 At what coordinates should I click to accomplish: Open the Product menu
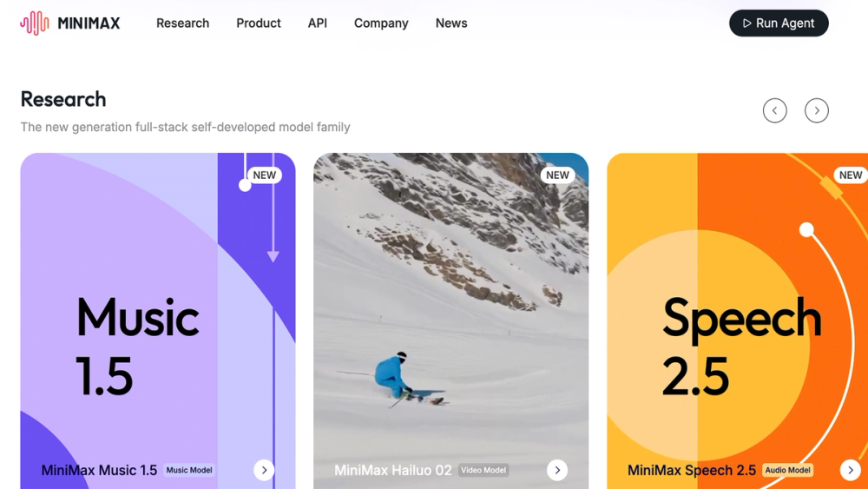pos(259,23)
